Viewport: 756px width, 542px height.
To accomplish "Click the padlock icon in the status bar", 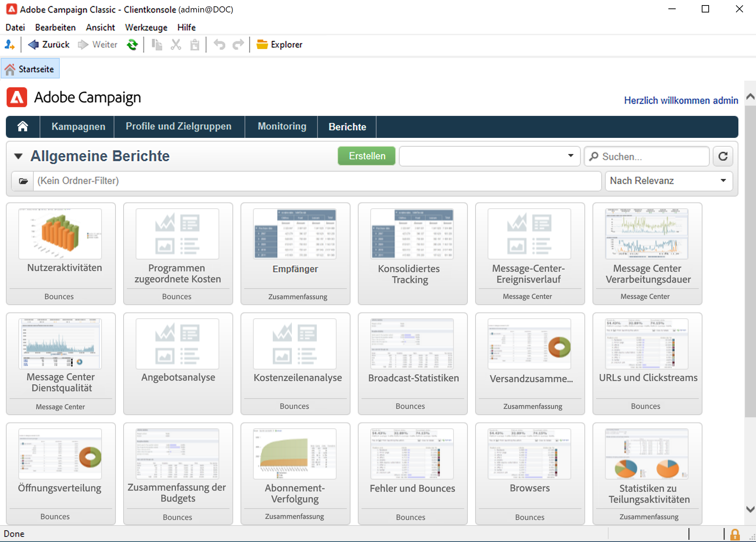I will click(x=735, y=534).
